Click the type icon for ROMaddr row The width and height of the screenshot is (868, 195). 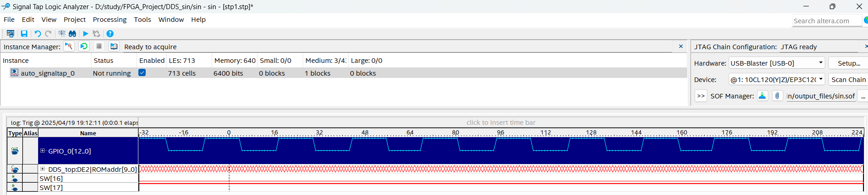click(x=15, y=169)
